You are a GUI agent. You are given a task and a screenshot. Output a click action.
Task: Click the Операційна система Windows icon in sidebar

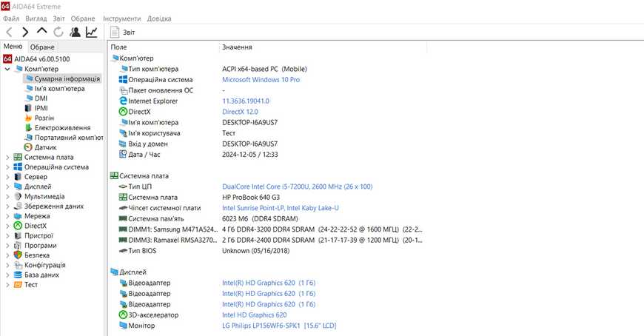(18, 167)
